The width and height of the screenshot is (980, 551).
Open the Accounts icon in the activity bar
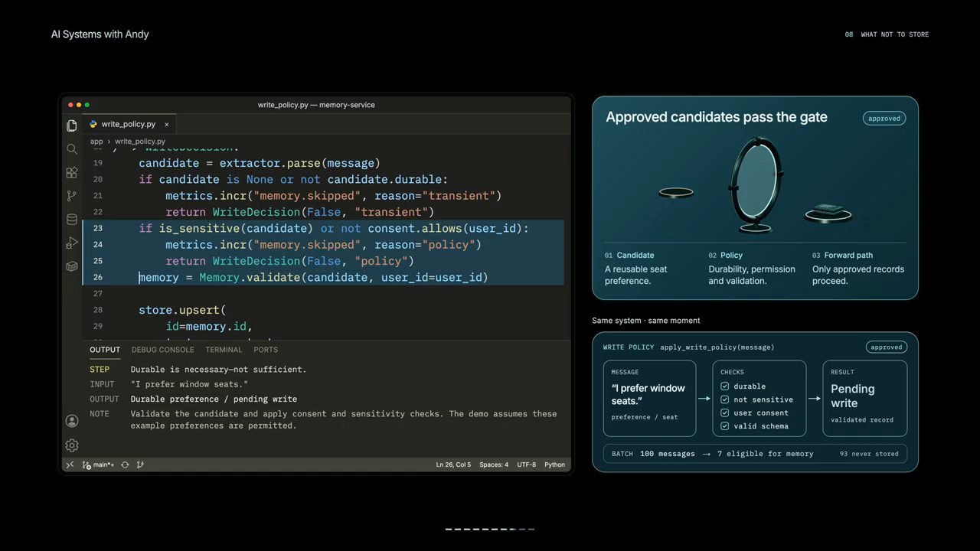coord(72,421)
